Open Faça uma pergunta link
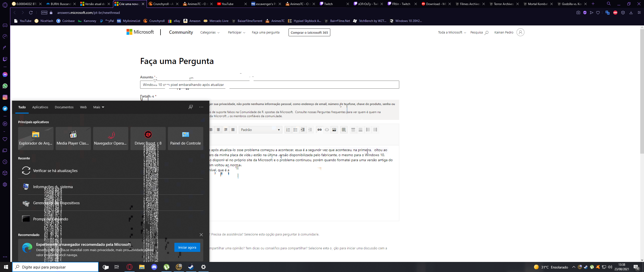Screen dimensions: 644x272 click(x=266, y=32)
